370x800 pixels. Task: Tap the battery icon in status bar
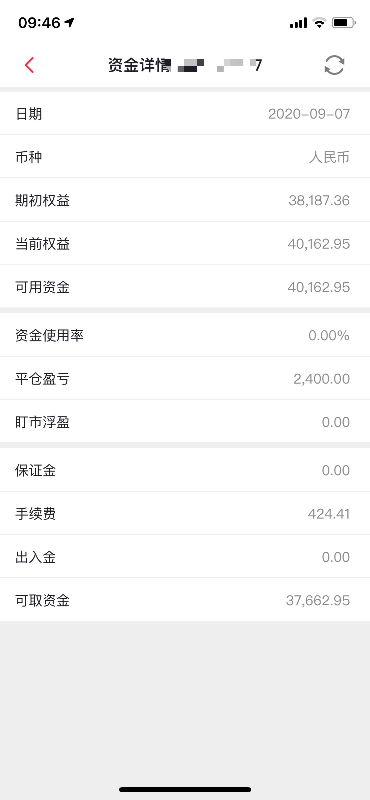[343, 22]
